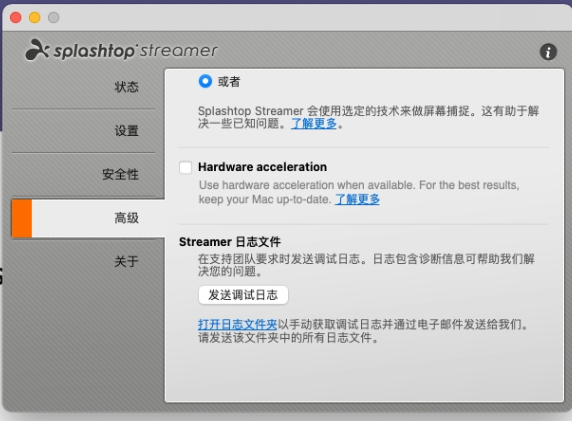Click the Splashtop Streamer logo
This screenshot has width=572, height=421.
[x=121, y=50]
